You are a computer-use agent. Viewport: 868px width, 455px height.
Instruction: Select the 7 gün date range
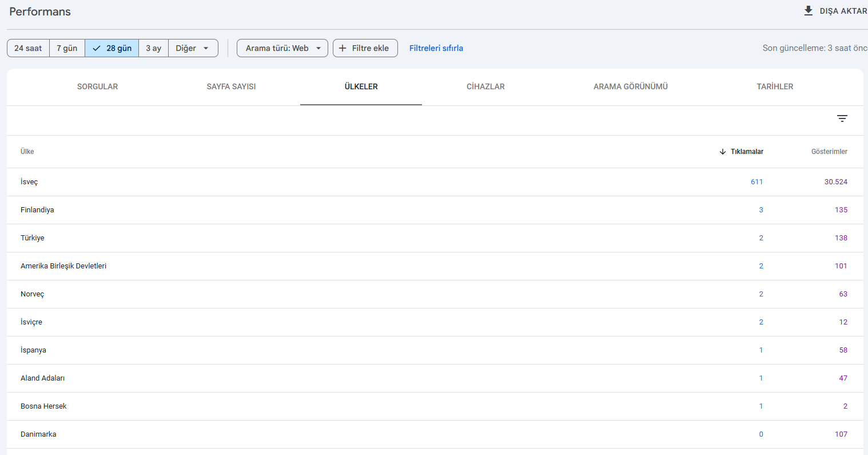click(x=67, y=48)
